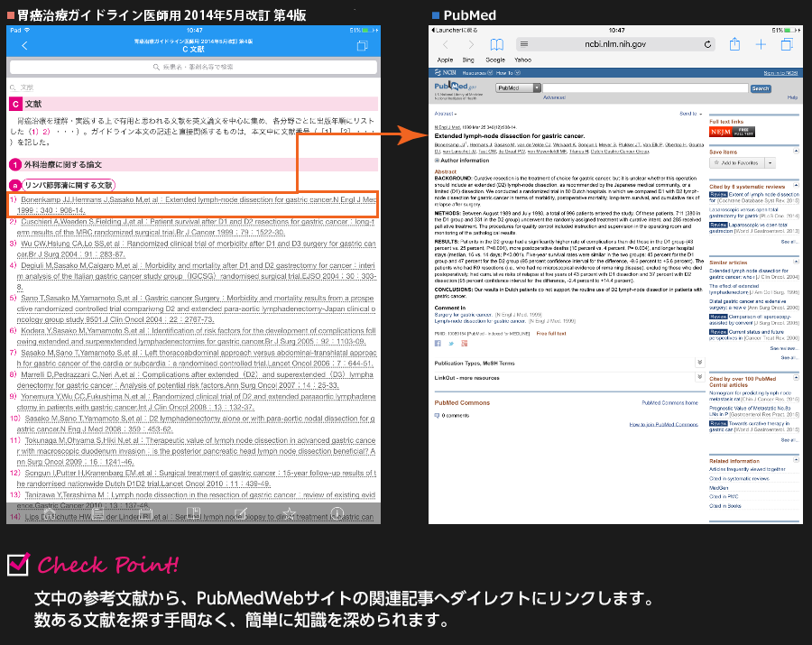This screenshot has width=812, height=645.
Task: Click Safari back arrow
Action: click(x=445, y=44)
